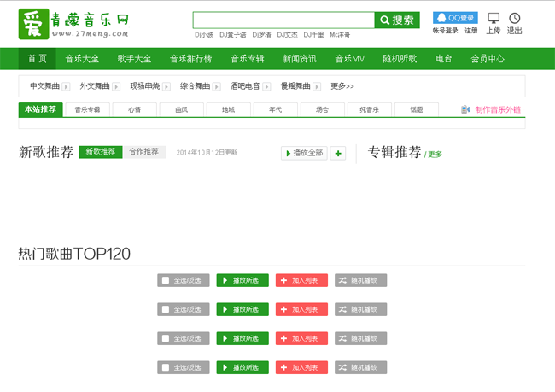555x392 pixels.
Task: Click the hot search term Mc洋哥
Action: [340, 35]
